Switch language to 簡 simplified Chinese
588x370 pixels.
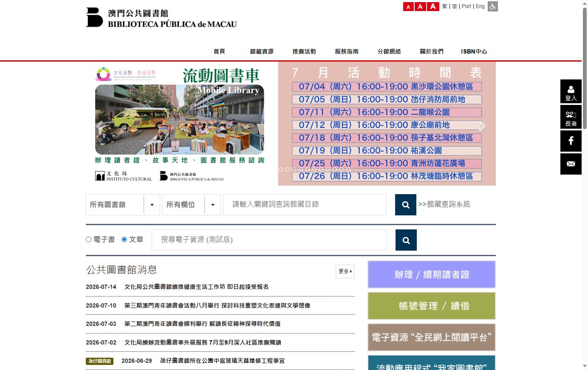click(x=455, y=6)
